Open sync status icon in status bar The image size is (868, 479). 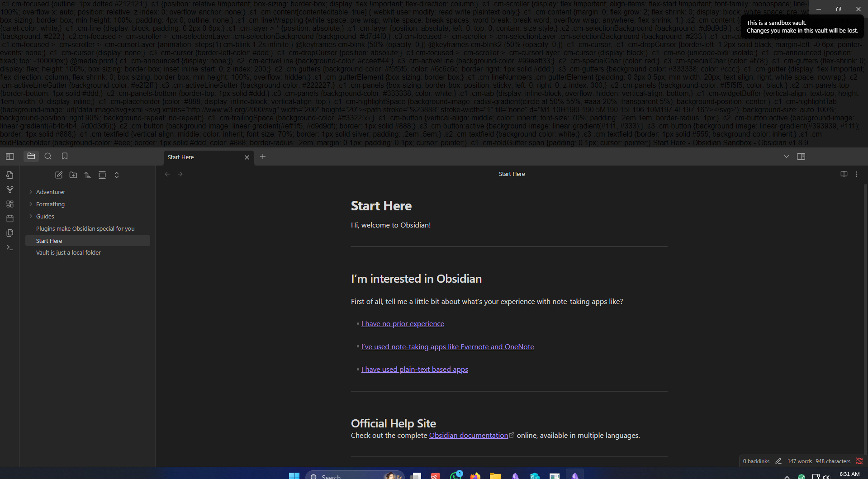859,461
